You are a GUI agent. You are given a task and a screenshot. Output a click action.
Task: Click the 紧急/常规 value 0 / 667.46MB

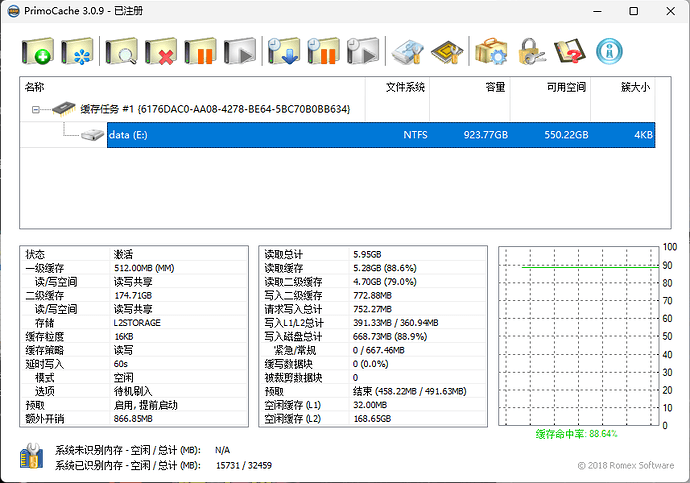pos(378,350)
